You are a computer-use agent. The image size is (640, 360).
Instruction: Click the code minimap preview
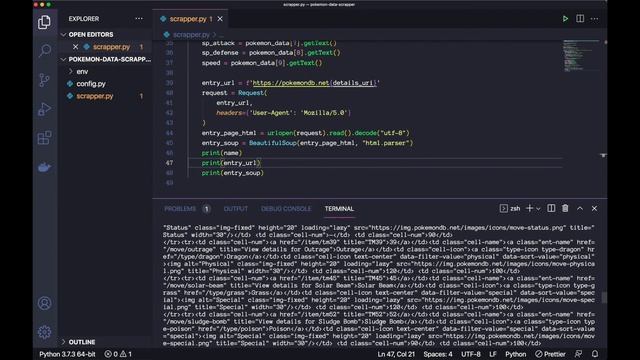point(580,56)
